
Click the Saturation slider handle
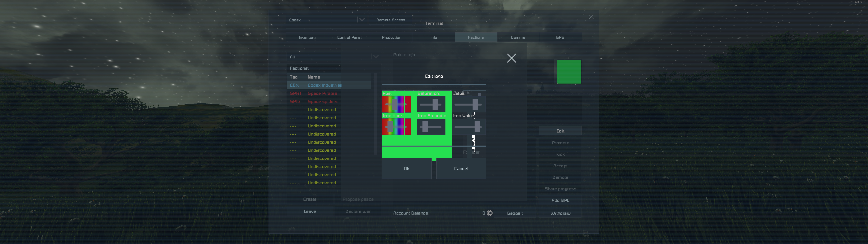[x=435, y=105]
